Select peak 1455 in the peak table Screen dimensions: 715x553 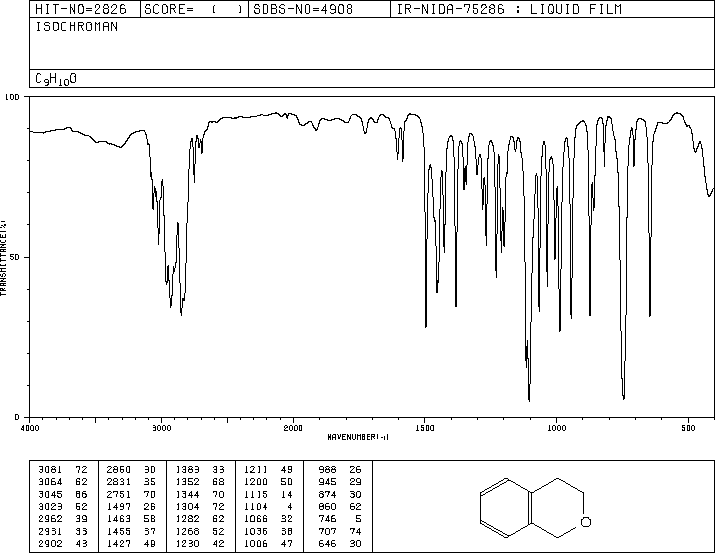coord(119,532)
